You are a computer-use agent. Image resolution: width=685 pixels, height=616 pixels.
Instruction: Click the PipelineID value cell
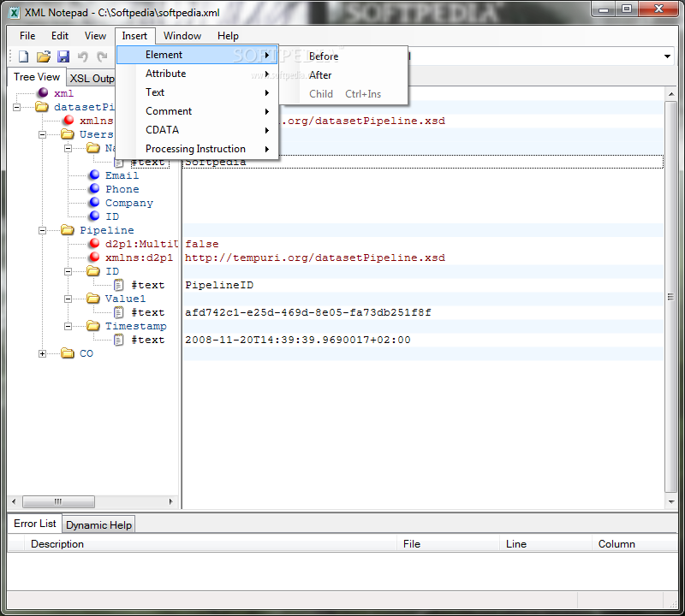pos(423,285)
